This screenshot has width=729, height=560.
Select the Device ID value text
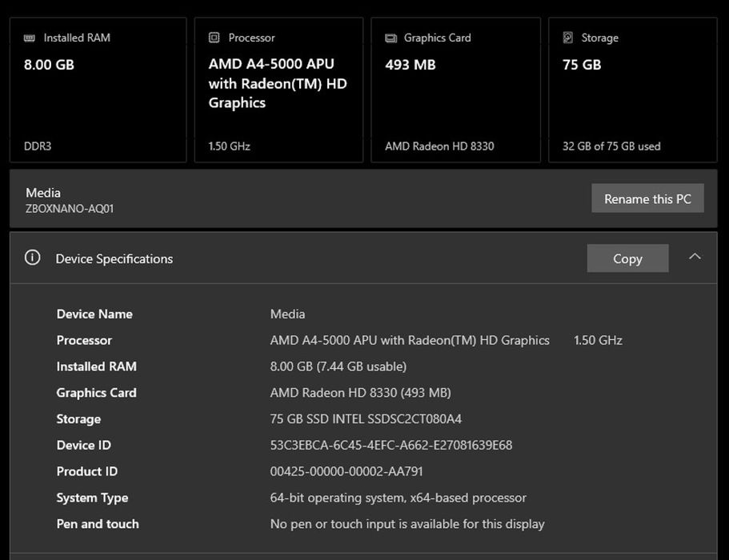(391, 445)
